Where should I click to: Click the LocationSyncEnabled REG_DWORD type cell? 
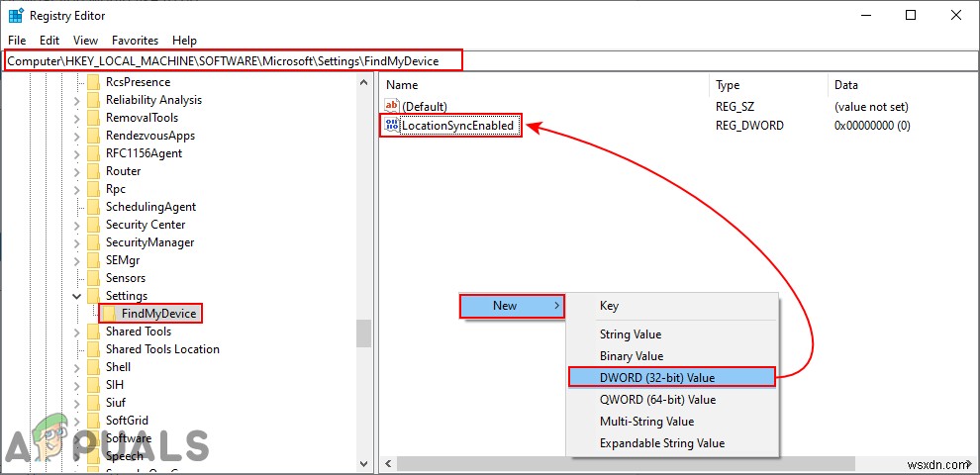tap(750, 126)
